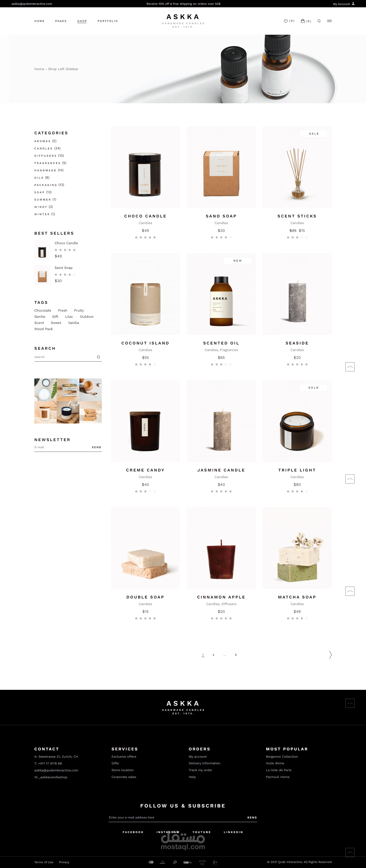The width and height of the screenshot is (366, 868).
Task: Open the hamburger side menu icon
Action: tap(329, 21)
